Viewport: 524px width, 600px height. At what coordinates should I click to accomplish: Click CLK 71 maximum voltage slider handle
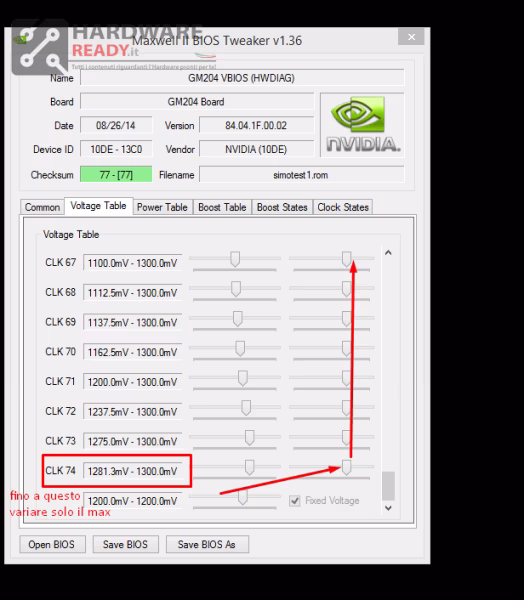(x=346, y=378)
